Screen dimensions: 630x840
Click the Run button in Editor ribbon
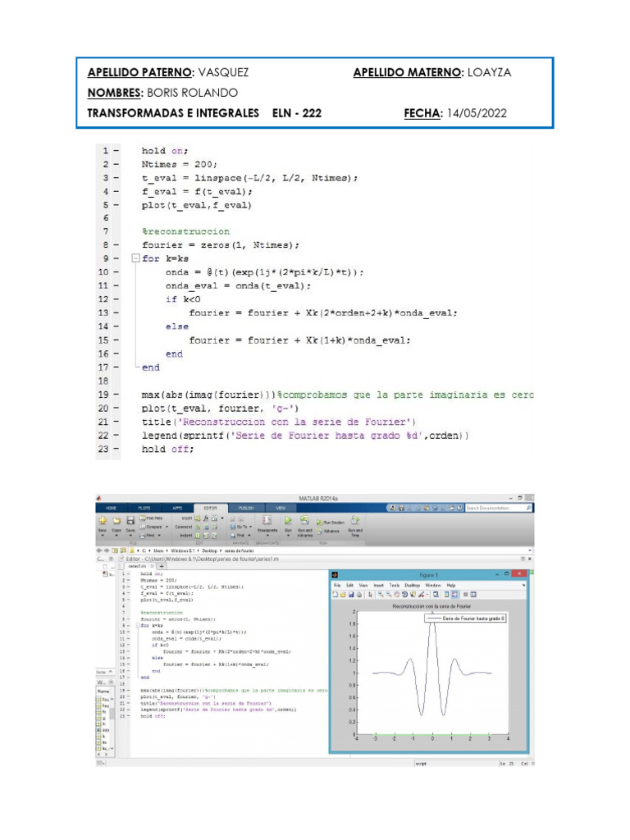[288, 522]
